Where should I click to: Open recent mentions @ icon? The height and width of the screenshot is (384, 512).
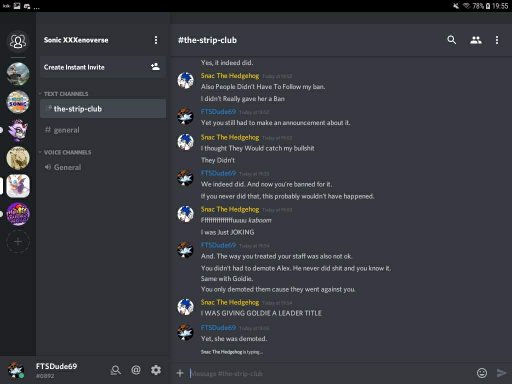[x=136, y=370]
